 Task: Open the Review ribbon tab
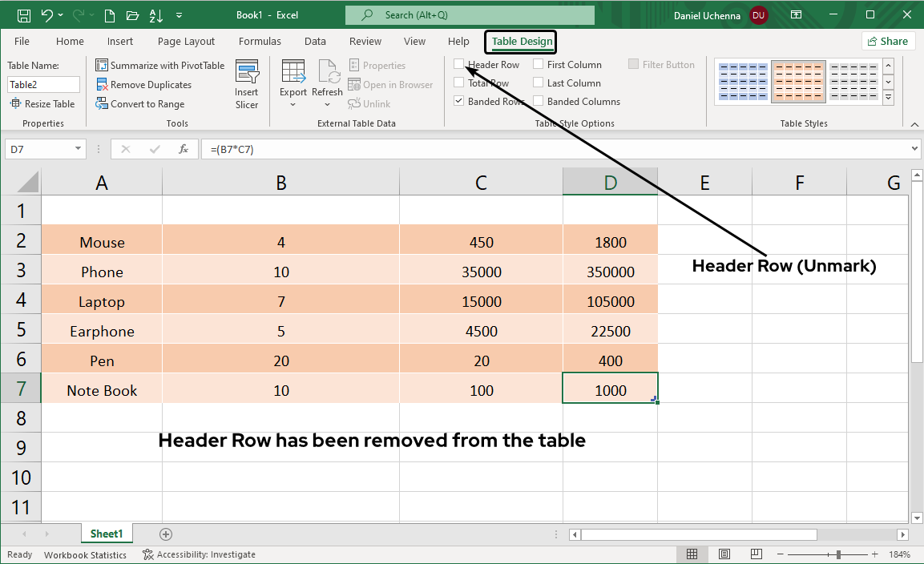(x=365, y=41)
